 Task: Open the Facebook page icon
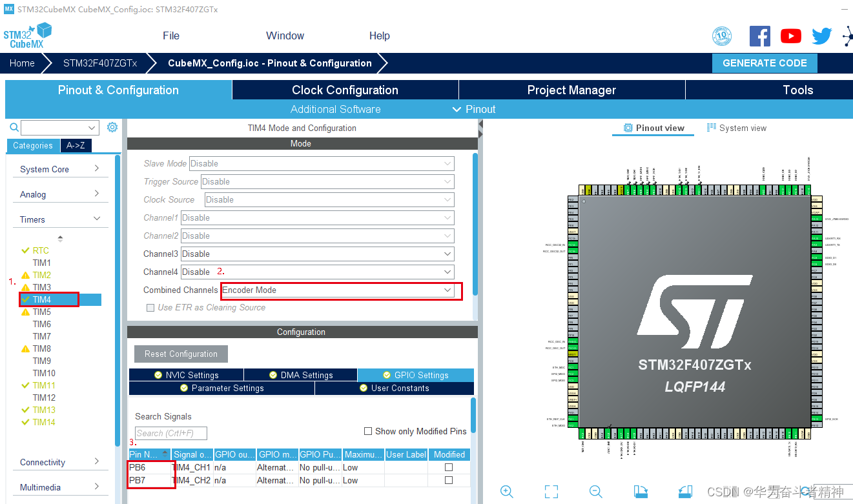point(759,35)
